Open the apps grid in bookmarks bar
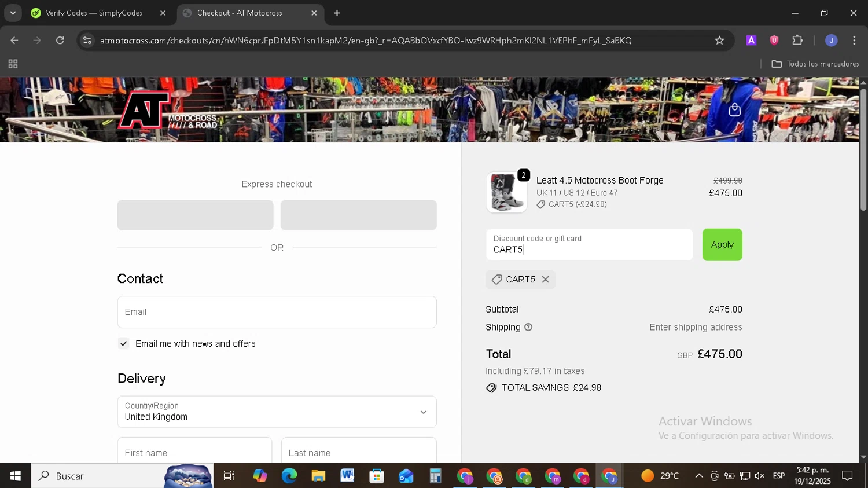This screenshot has width=868, height=488. 13,64
